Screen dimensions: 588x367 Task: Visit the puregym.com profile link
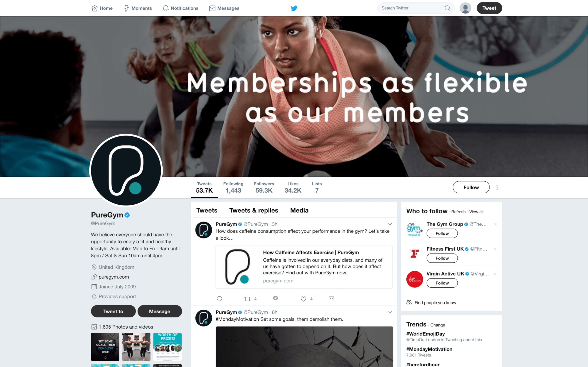click(114, 277)
